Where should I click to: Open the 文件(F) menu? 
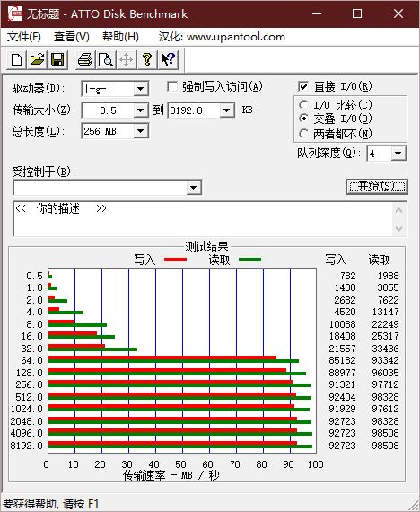click(x=24, y=37)
